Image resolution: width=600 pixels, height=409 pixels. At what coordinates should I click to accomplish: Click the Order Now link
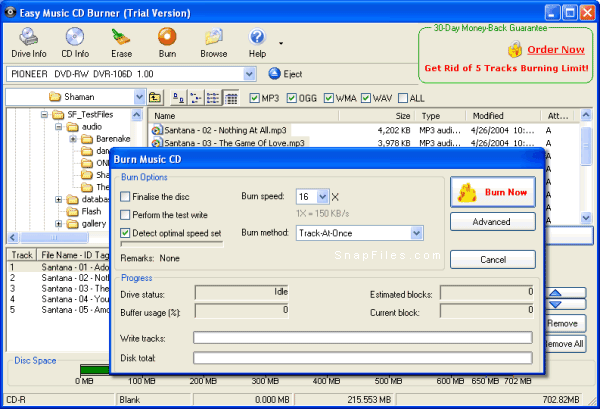[x=556, y=50]
